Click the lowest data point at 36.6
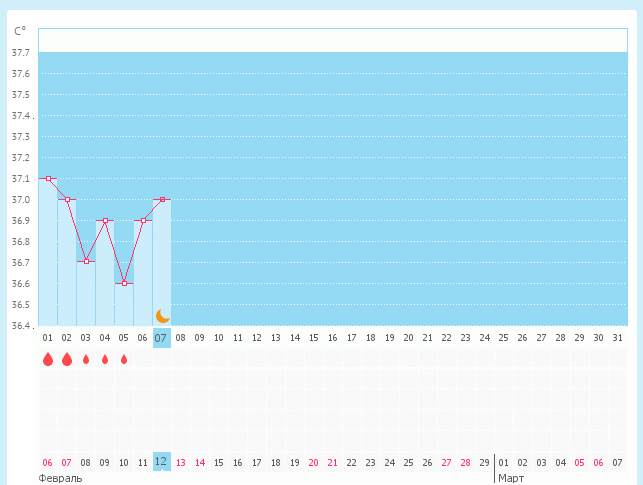Screen dimensions: 643x485 [124, 283]
